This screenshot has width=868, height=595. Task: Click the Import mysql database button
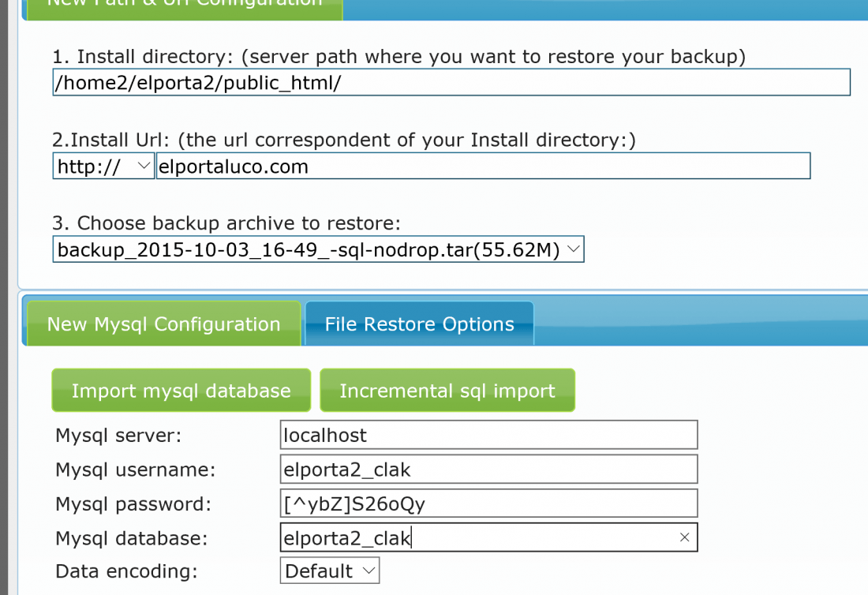point(181,390)
